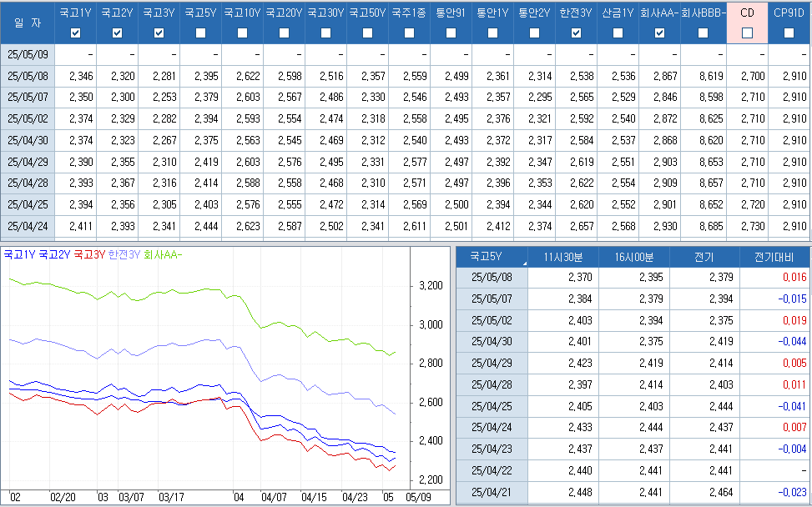Tick the 통안91 checkbox

[x=451, y=33]
